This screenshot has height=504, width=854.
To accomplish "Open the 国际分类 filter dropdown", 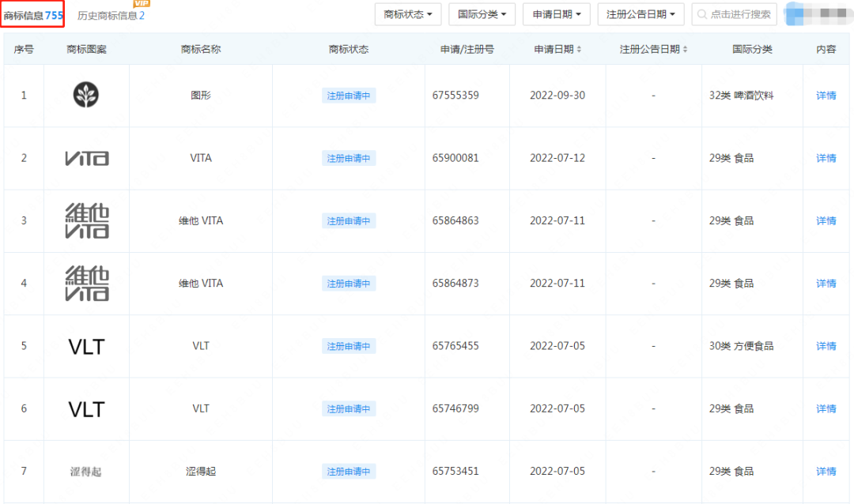I will click(x=482, y=14).
